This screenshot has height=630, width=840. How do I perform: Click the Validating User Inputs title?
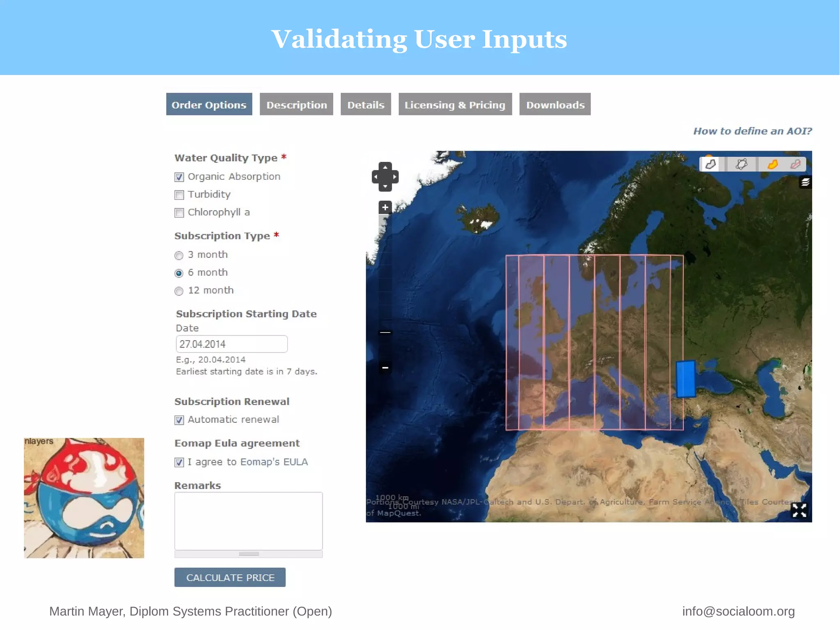[x=419, y=39]
